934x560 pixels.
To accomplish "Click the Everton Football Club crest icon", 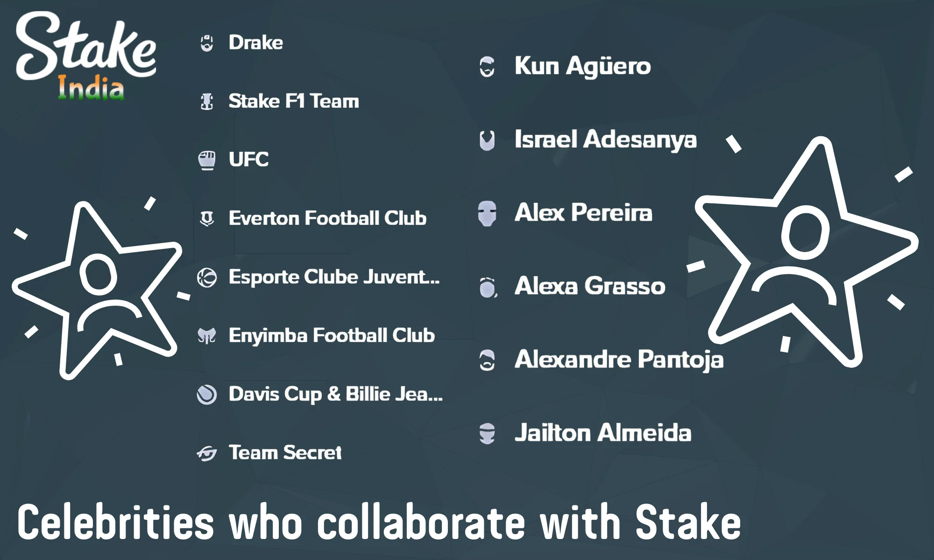I will coord(206,218).
